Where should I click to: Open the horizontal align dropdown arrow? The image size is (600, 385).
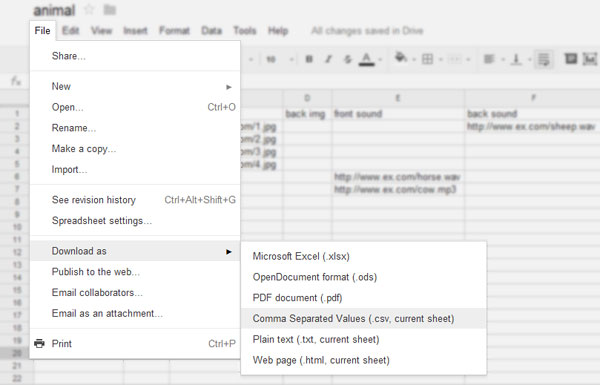[x=503, y=59]
